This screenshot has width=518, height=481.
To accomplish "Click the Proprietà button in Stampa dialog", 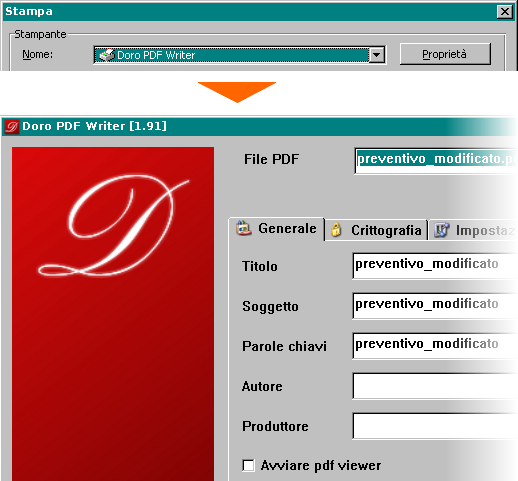I will pyautogui.click(x=445, y=54).
